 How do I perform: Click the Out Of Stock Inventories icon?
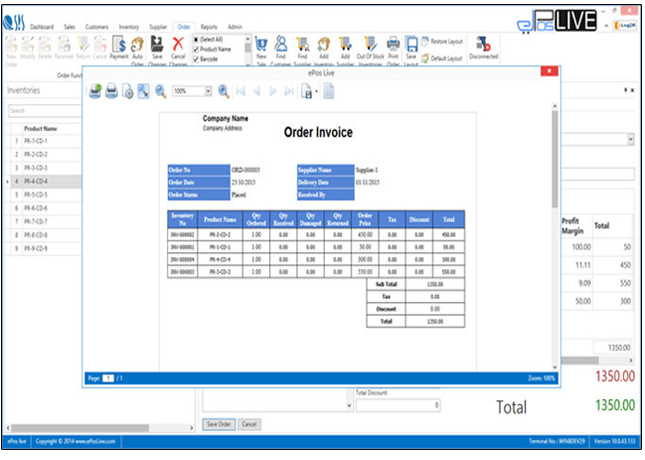[369, 48]
